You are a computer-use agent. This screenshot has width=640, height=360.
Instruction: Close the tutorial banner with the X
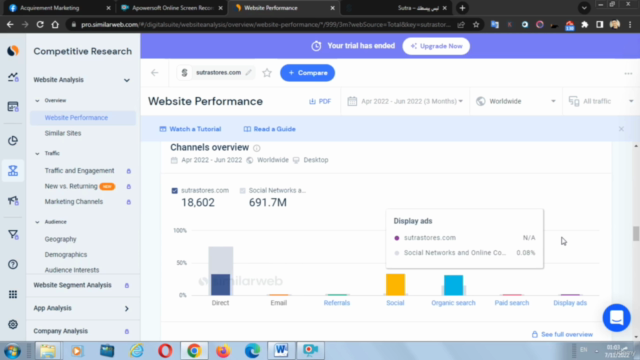pos(621,129)
